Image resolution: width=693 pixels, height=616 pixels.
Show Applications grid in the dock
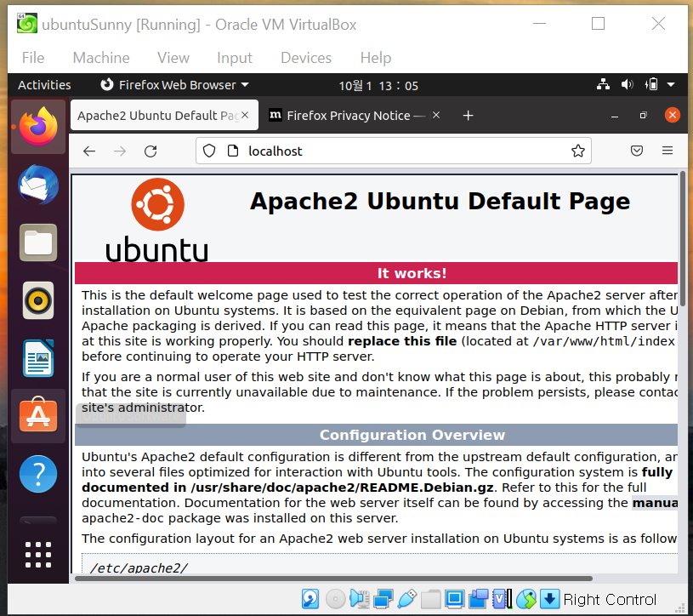[x=38, y=555]
